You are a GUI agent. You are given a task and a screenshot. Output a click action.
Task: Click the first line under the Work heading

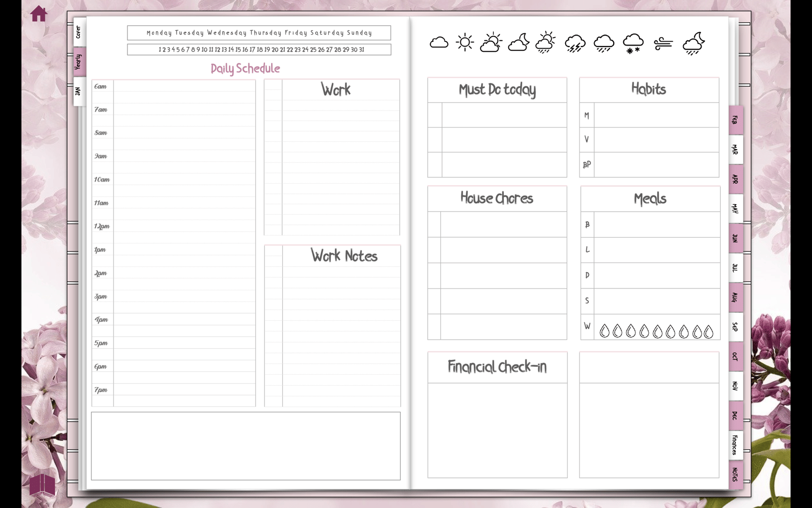340,105
